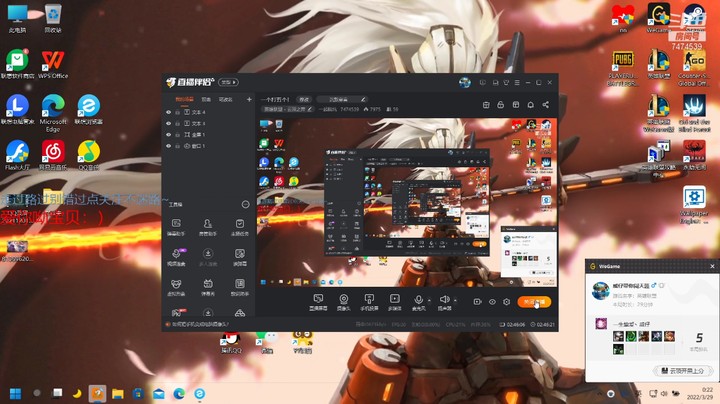Screen dimensions: 720x404
Task: Open the Counter-Strike Global Offensive shortcut
Action: click(x=693, y=68)
